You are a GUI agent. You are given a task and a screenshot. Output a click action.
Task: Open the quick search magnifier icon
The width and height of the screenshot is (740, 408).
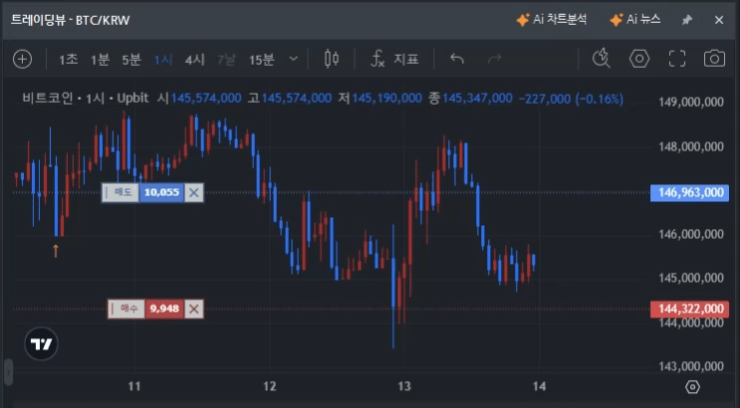click(601, 59)
